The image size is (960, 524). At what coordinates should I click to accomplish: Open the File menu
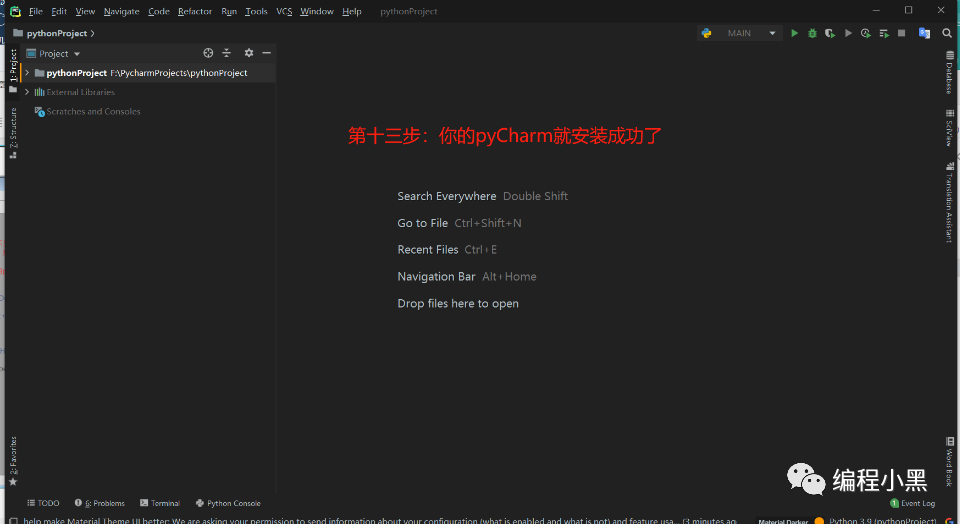[36, 11]
